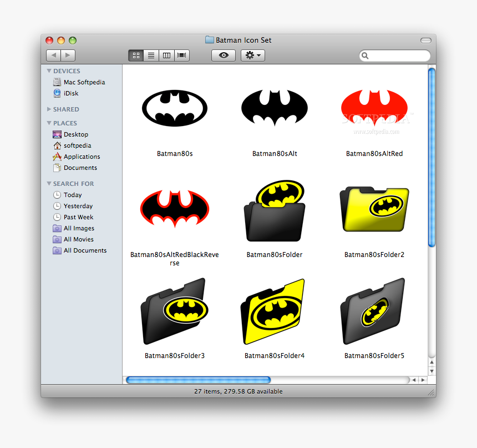
Task: Select the Batman80sAltRed red bat icon
Action: (374, 108)
